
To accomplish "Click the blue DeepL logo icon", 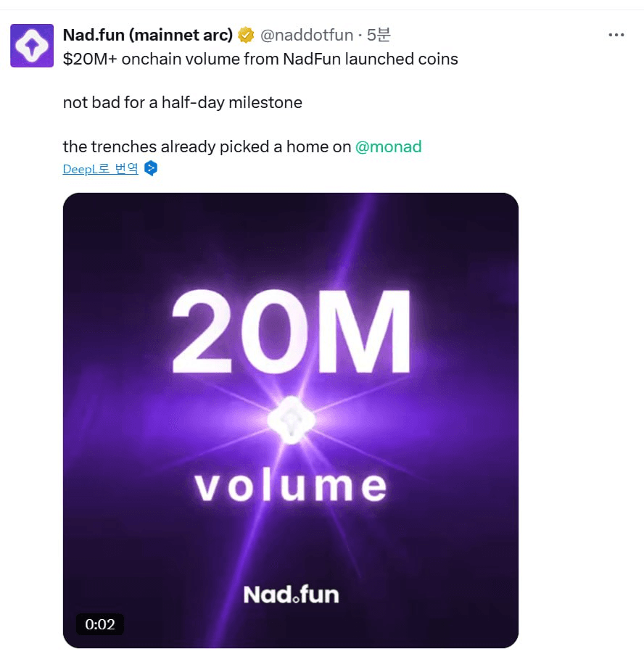I will point(151,169).
